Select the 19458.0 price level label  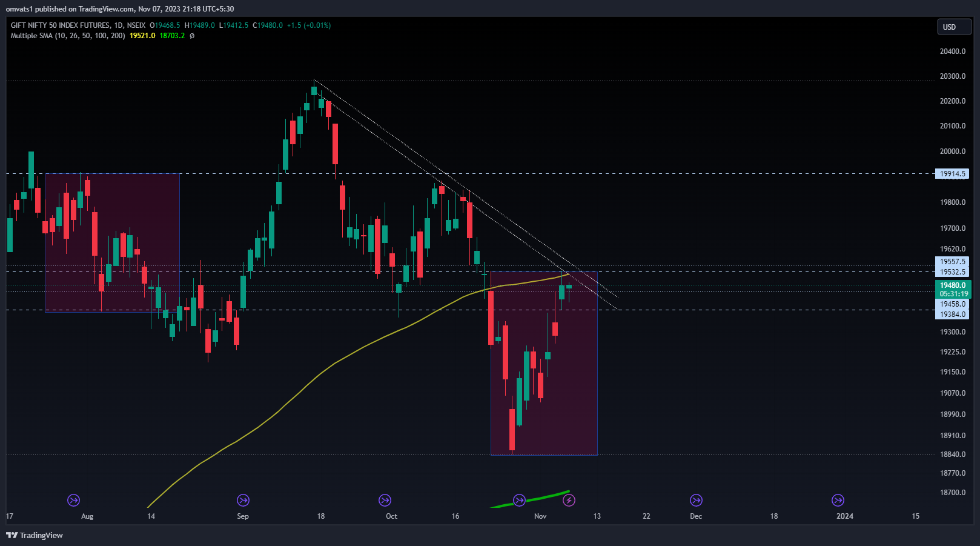click(952, 304)
